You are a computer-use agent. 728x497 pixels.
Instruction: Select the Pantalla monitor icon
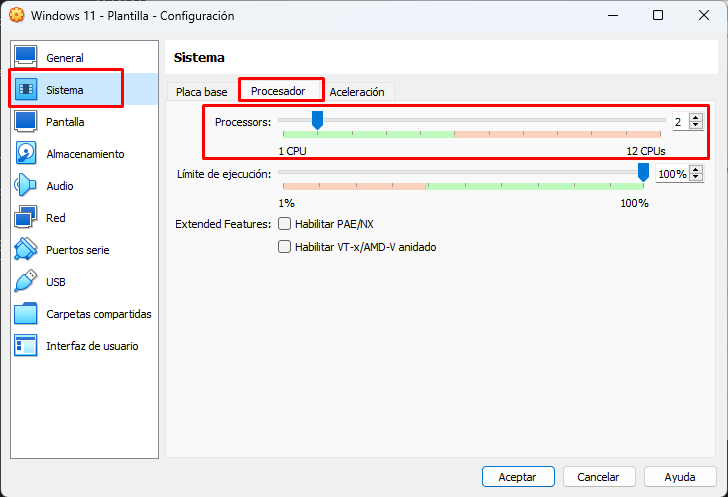(26, 122)
